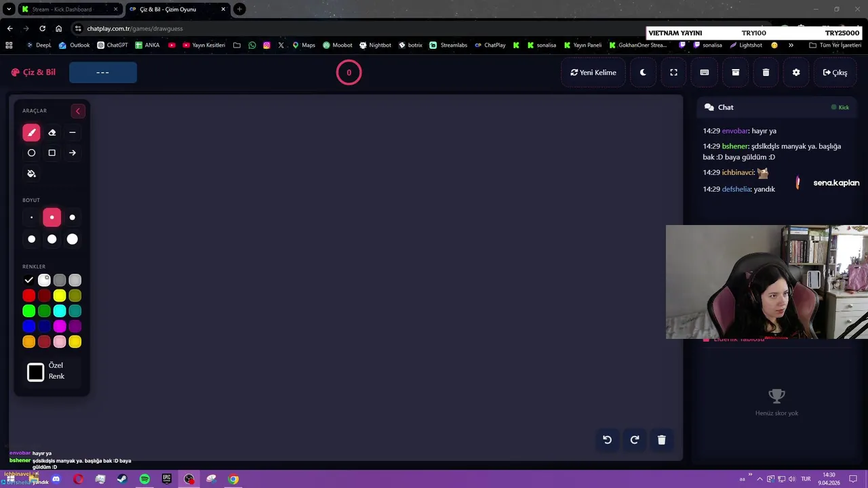The width and height of the screenshot is (868, 488).
Task: Undo the last canvas stroke
Action: point(608,440)
